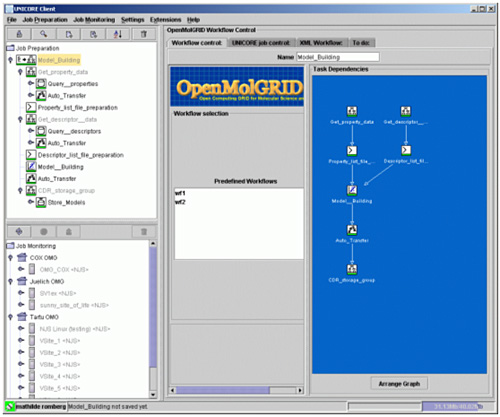Click Property_list_file_preparation script icon

pyautogui.click(x=31, y=107)
